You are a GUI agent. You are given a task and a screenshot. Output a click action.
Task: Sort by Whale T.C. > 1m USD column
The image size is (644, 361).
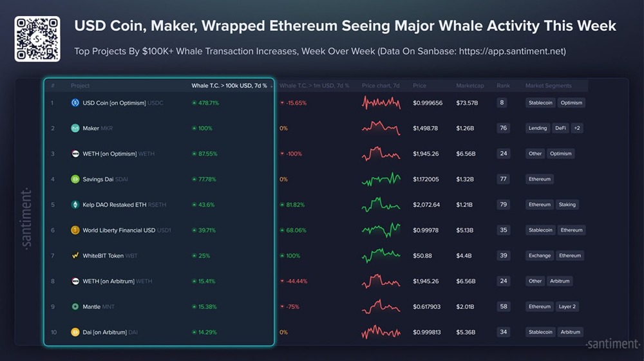click(x=314, y=86)
